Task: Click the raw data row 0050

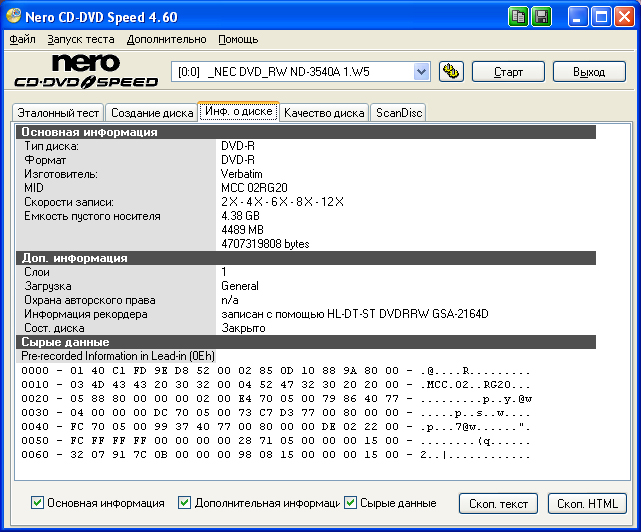Action: (276, 441)
